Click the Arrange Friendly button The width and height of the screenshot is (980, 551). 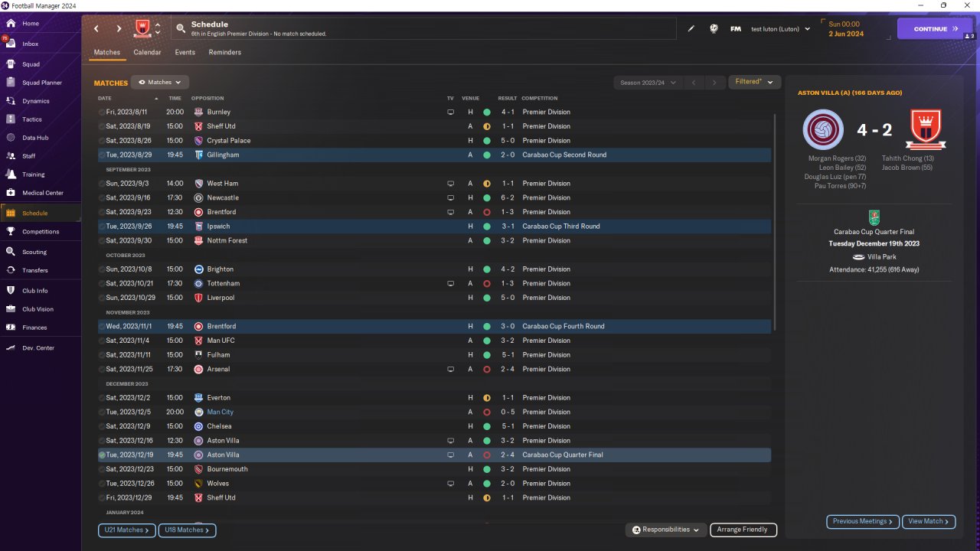point(743,530)
